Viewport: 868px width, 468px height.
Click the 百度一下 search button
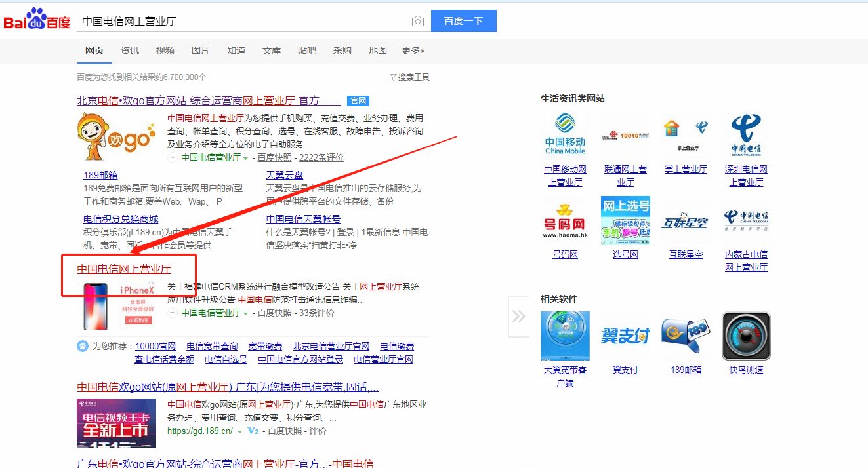pos(464,20)
